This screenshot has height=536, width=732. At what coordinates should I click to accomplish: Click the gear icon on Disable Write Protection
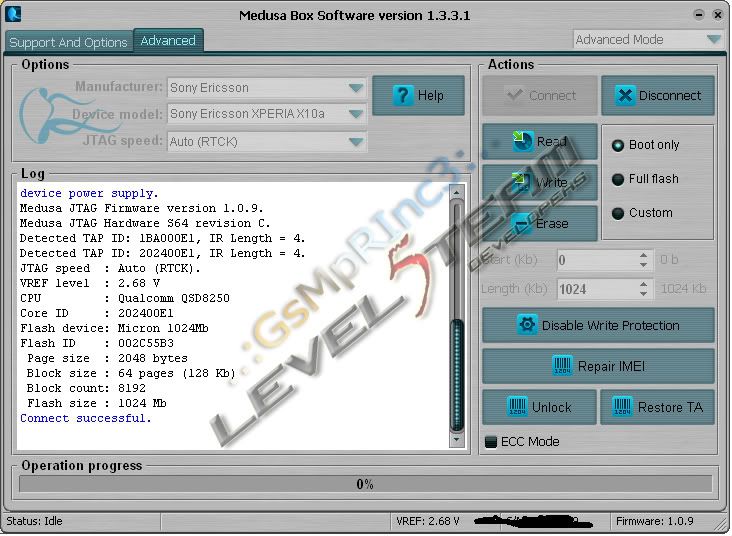click(x=528, y=324)
